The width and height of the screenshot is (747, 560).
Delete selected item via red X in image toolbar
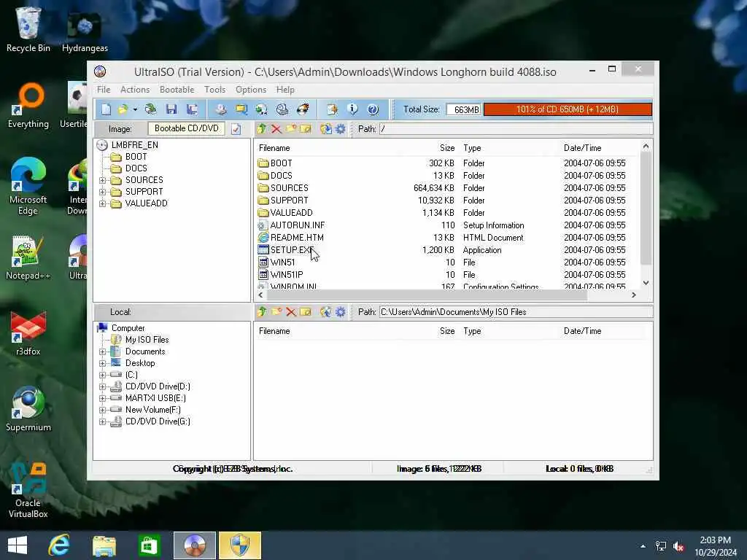pos(276,129)
